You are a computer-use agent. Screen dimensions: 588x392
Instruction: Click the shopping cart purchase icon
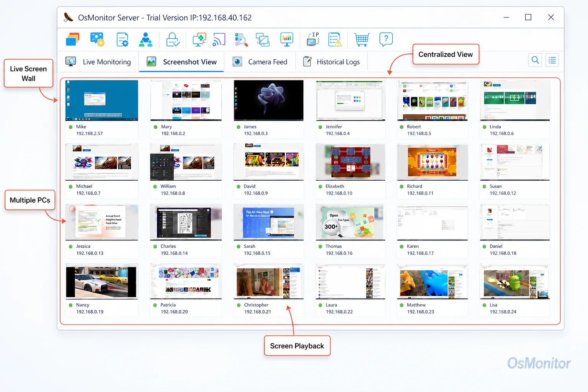(362, 39)
